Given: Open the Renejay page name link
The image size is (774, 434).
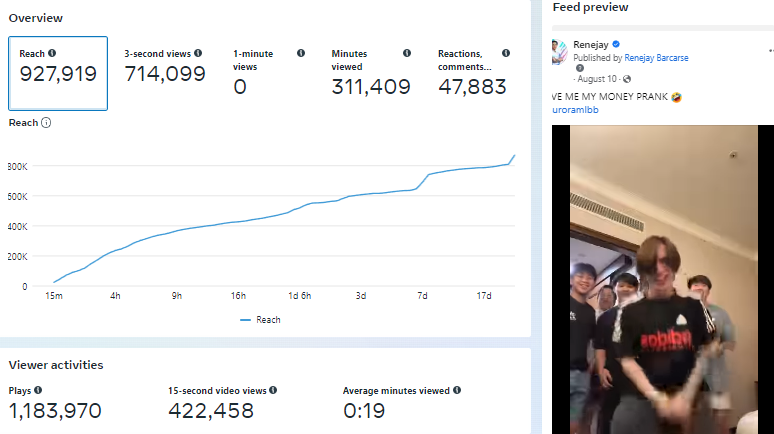Looking at the screenshot, I should (591, 45).
